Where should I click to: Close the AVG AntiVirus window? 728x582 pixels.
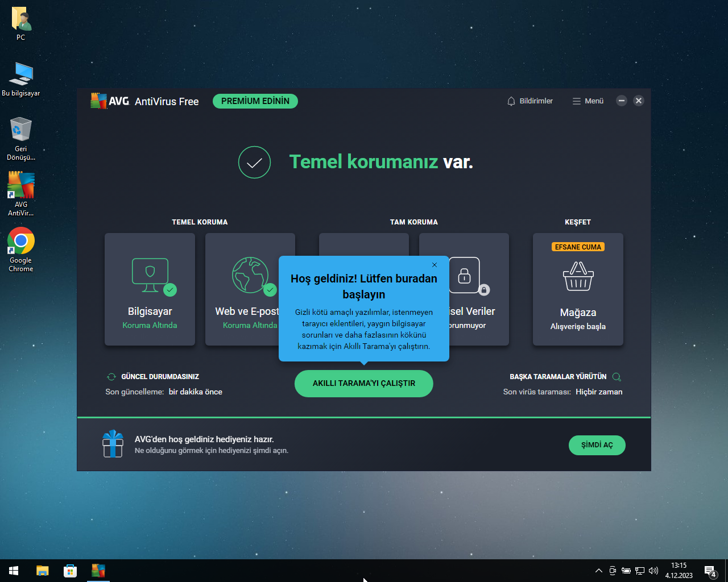tap(639, 101)
